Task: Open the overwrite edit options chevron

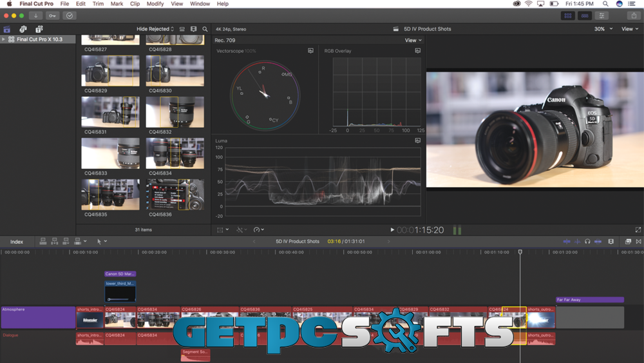Action: pyautogui.click(x=85, y=241)
